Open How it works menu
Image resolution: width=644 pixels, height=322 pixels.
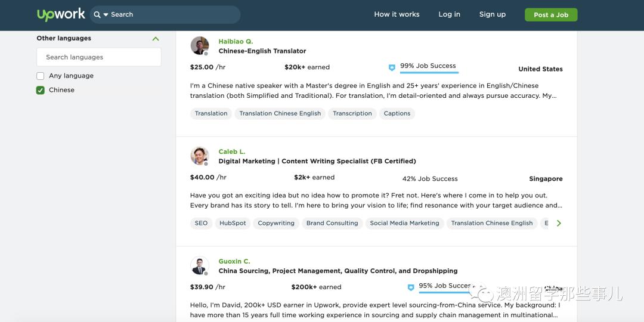coord(397,14)
